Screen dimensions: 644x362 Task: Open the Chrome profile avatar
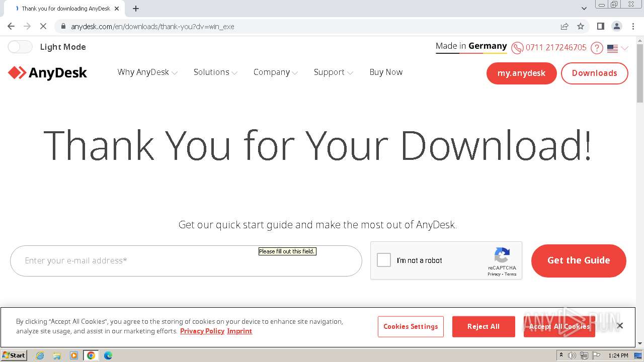pos(617,26)
